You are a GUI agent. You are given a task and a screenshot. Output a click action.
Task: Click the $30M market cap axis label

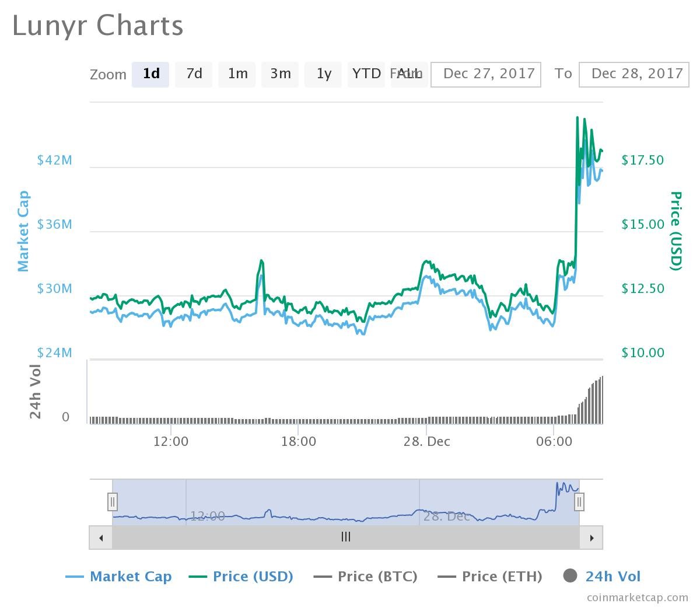tap(55, 288)
